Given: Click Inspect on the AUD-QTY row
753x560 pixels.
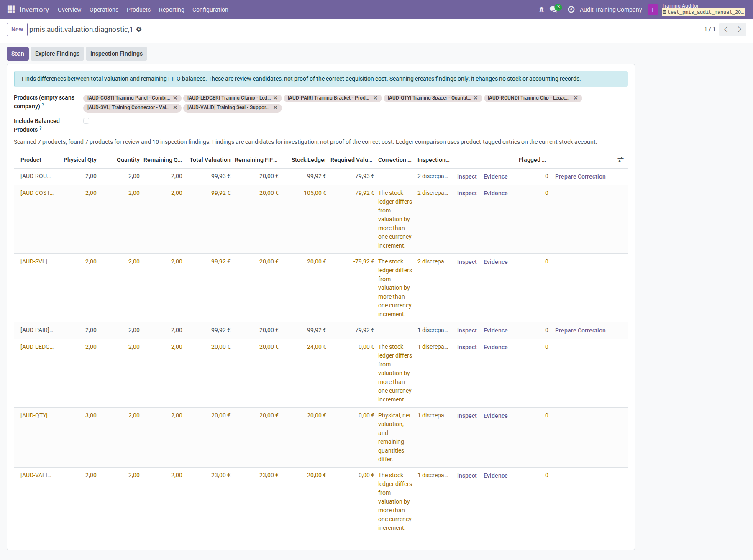Looking at the screenshot, I should point(467,416).
